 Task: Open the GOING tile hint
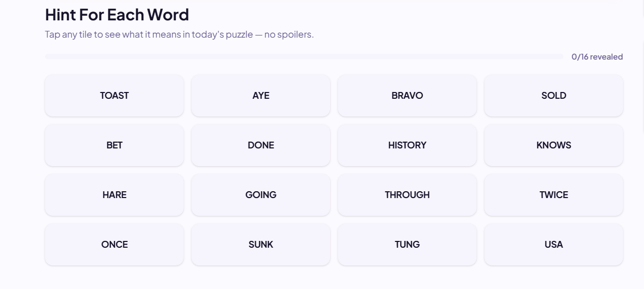pyautogui.click(x=261, y=194)
